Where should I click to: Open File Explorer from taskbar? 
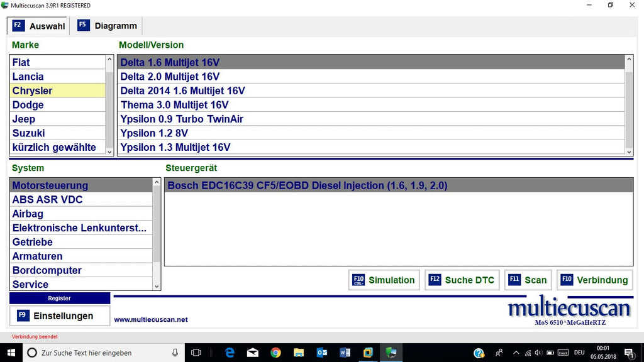(x=299, y=353)
